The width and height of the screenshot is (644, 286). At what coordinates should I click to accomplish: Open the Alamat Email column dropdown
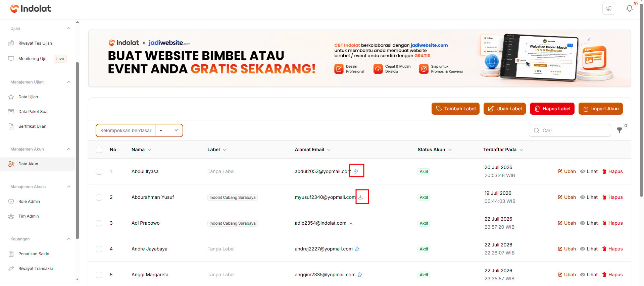pos(329,150)
